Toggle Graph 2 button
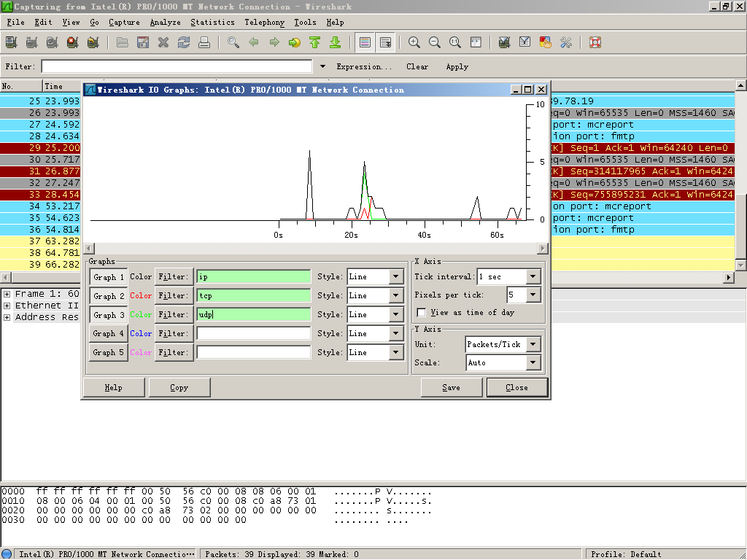The height and width of the screenshot is (560, 747). click(x=109, y=296)
